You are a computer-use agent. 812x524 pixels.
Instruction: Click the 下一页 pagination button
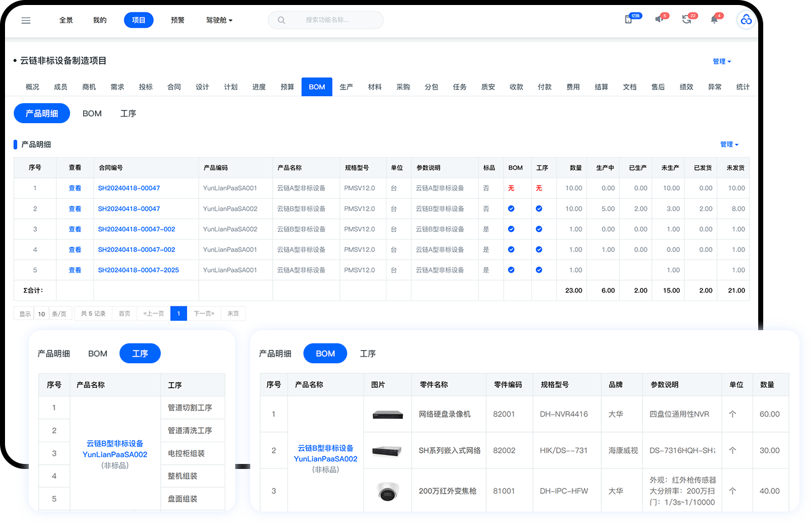click(204, 314)
